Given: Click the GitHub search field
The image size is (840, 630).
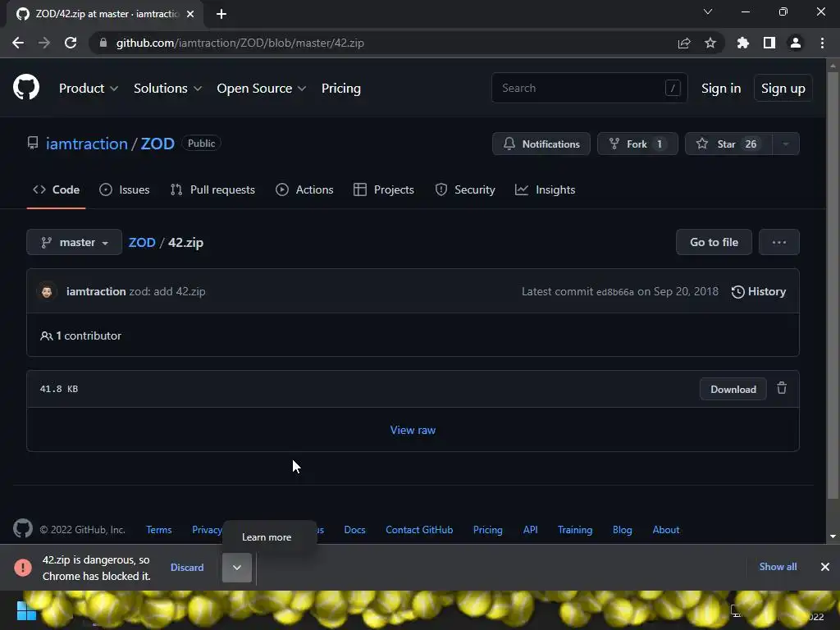Looking at the screenshot, I should tap(589, 88).
